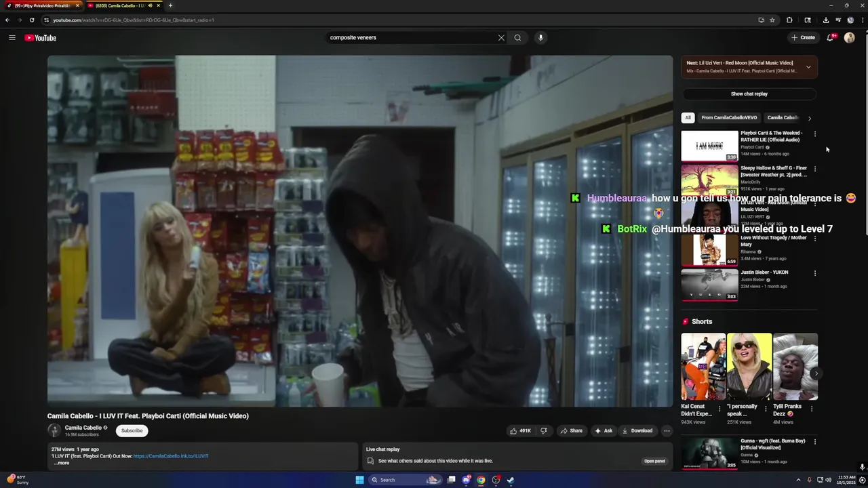Subscribe to Camila Cabello channel

[x=132, y=430]
